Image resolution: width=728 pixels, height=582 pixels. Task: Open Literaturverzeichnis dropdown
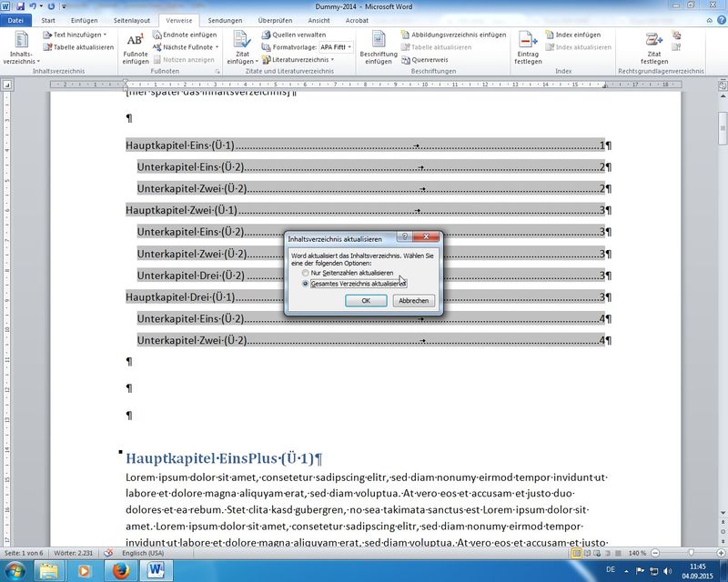(x=298, y=60)
